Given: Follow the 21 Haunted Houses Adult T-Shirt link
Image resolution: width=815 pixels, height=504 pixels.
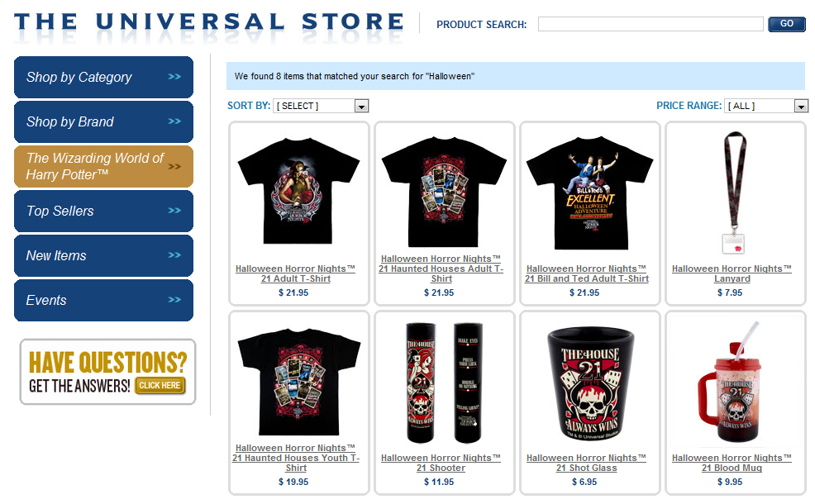Looking at the screenshot, I should click(441, 269).
